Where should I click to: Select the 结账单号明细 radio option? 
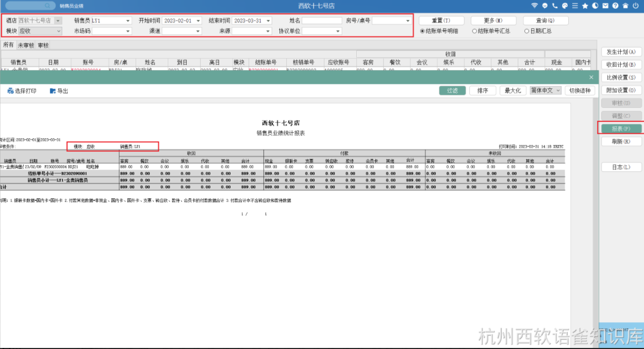[423, 31]
